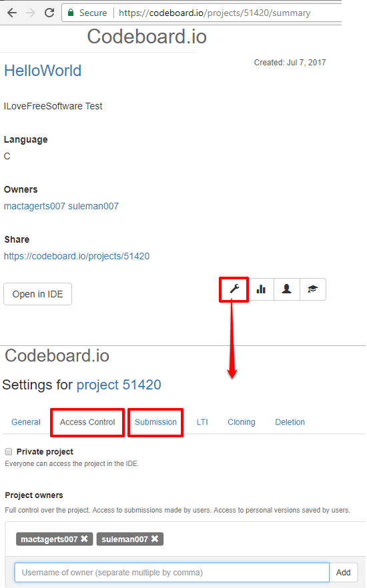Click the browser back arrow
This screenshot has width=367, height=588.
(12, 13)
